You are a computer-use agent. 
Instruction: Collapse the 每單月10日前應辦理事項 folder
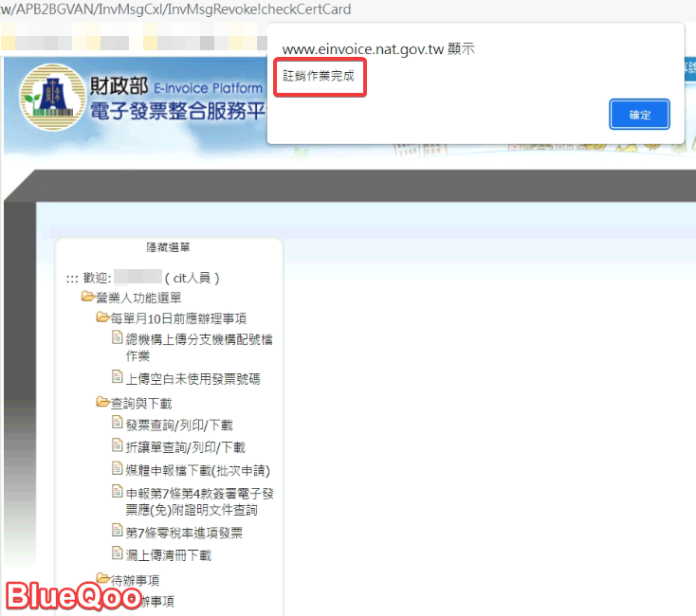103,317
